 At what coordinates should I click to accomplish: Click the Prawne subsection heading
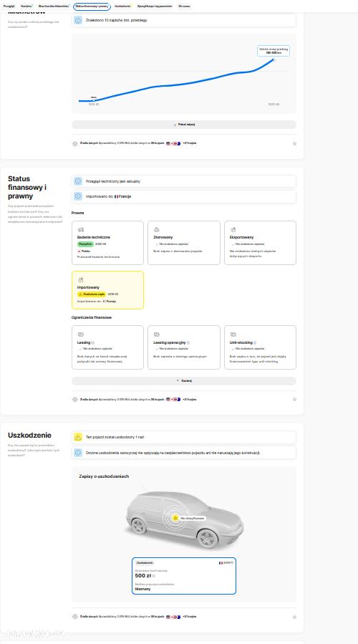click(77, 213)
